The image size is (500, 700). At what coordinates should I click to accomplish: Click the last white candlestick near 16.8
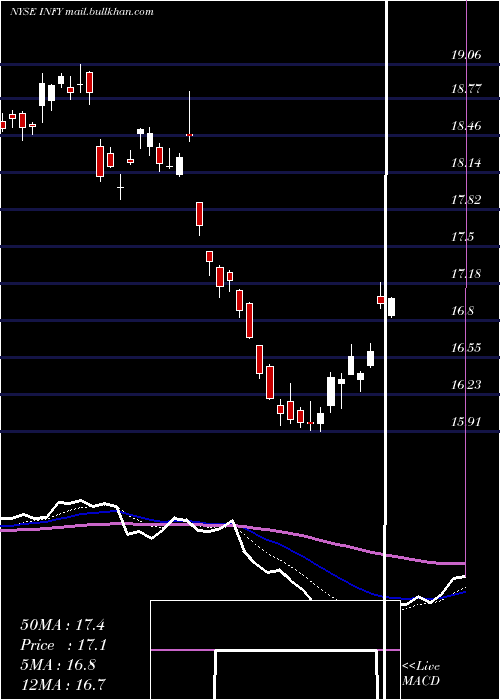392,307
